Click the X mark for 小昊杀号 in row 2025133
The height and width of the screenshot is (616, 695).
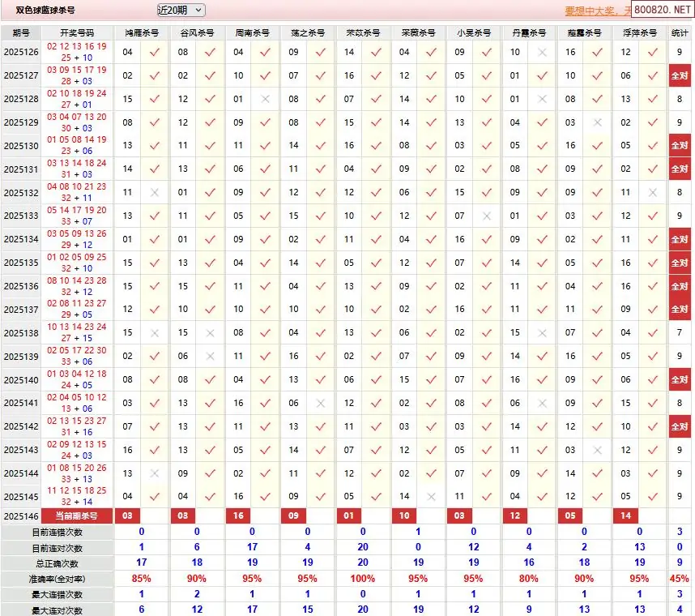point(487,216)
